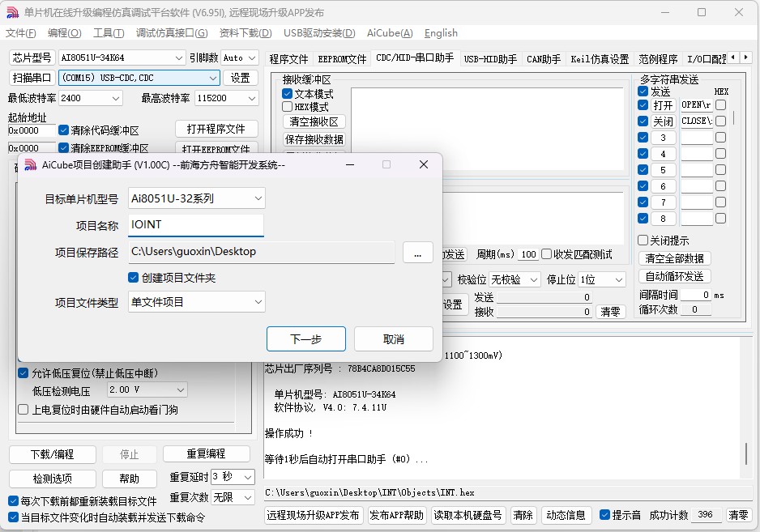Switch to the CAN助手 tab

tap(544, 59)
